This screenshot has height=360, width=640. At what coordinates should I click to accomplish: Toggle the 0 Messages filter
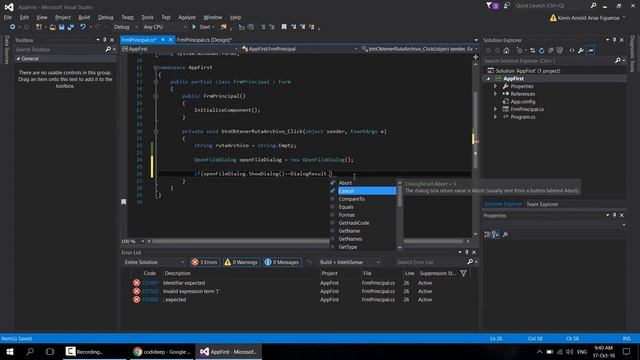tap(282, 262)
